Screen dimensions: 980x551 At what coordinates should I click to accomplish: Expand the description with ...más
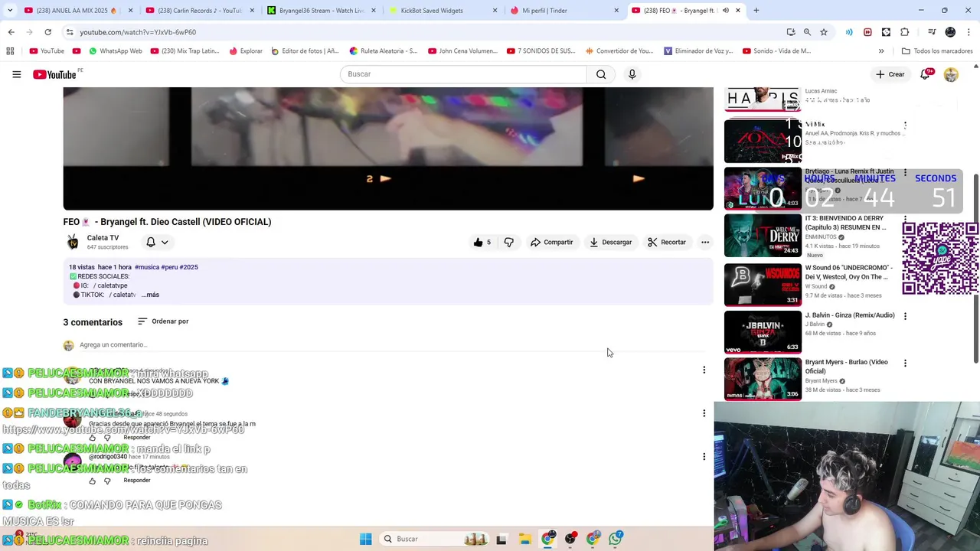pyautogui.click(x=150, y=295)
